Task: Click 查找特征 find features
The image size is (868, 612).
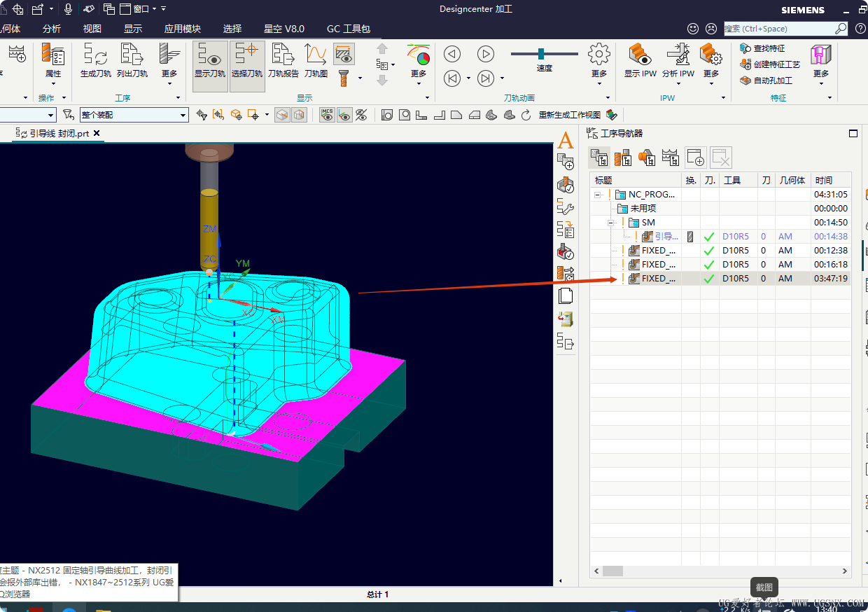Action: pyautogui.click(x=763, y=48)
